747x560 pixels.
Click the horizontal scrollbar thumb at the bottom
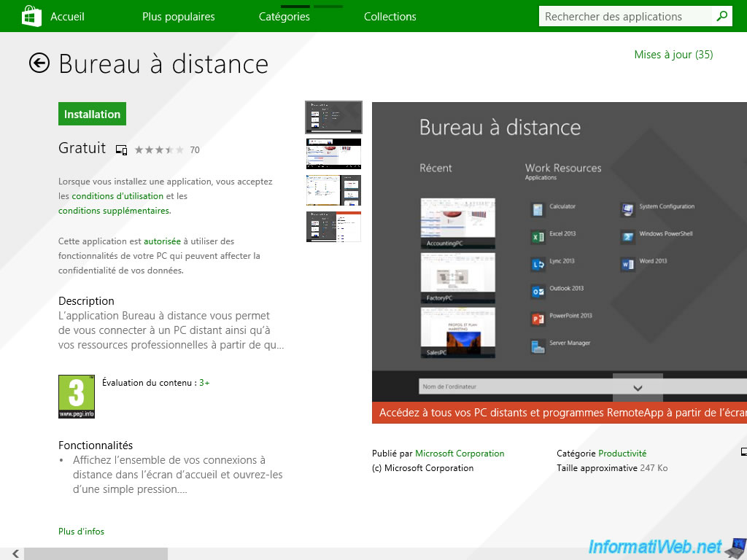96,553
